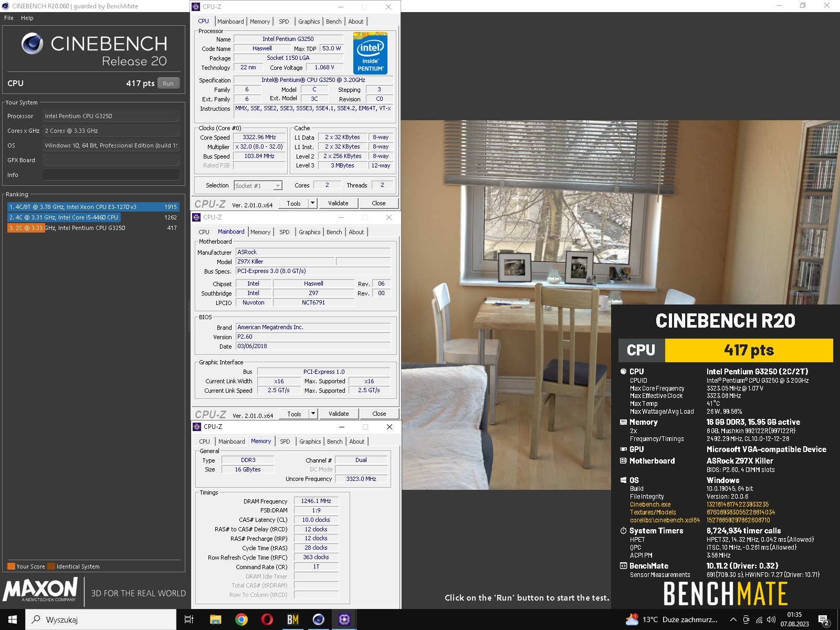This screenshot has height=630, width=840.
Task: Open Bench tab in bottom CPU-Z window
Action: tap(335, 442)
